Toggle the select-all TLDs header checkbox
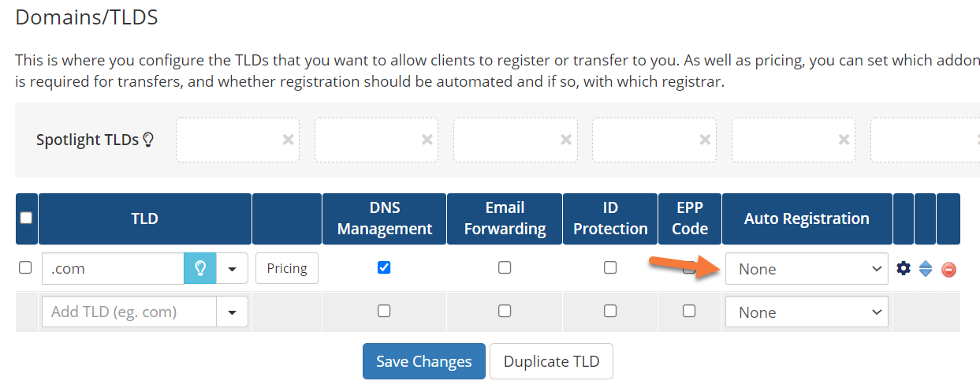Viewport: 980px width, 392px height. click(x=26, y=218)
